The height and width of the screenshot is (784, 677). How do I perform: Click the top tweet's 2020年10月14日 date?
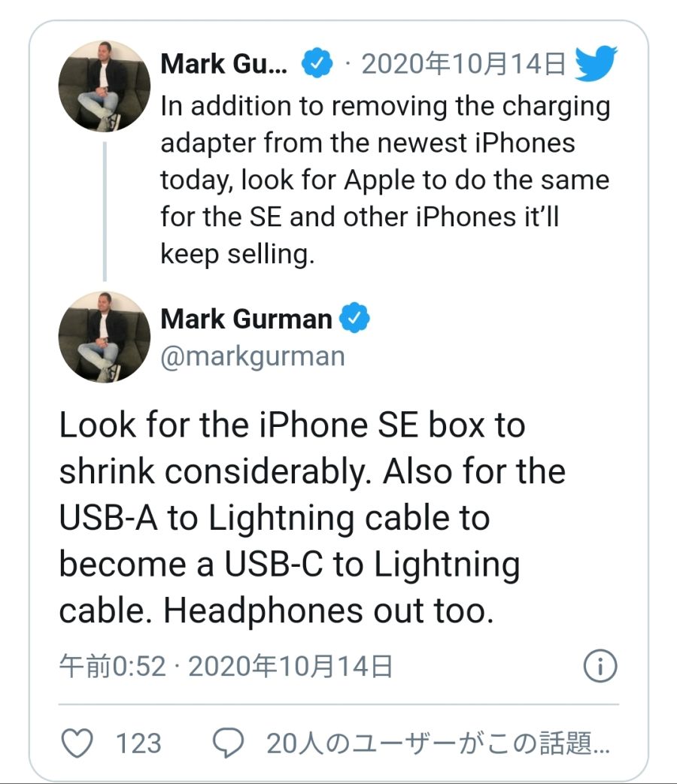[x=463, y=65]
